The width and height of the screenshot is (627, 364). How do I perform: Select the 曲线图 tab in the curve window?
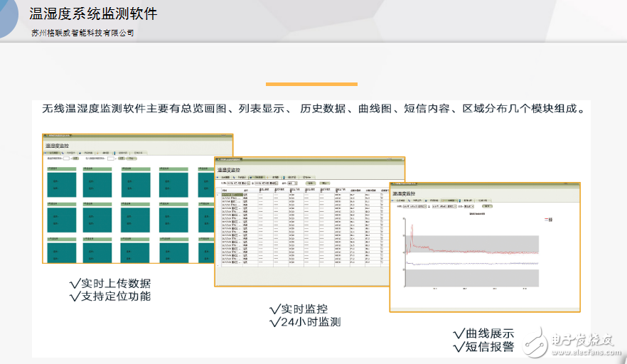(450, 201)
